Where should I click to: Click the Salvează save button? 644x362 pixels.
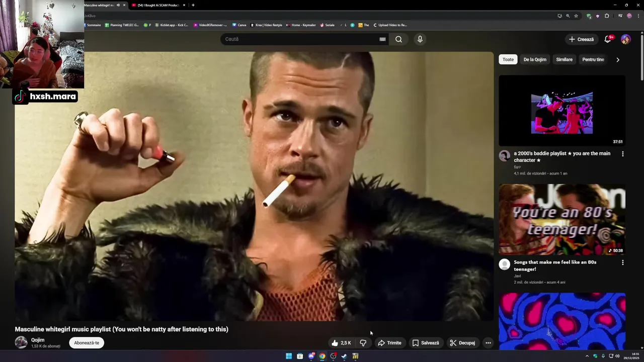click(426, 343)
